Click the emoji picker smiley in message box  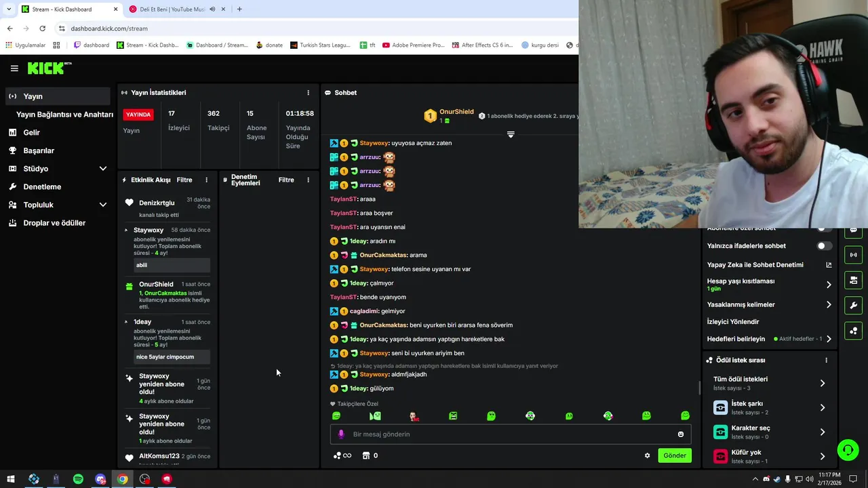pos(681,434)
